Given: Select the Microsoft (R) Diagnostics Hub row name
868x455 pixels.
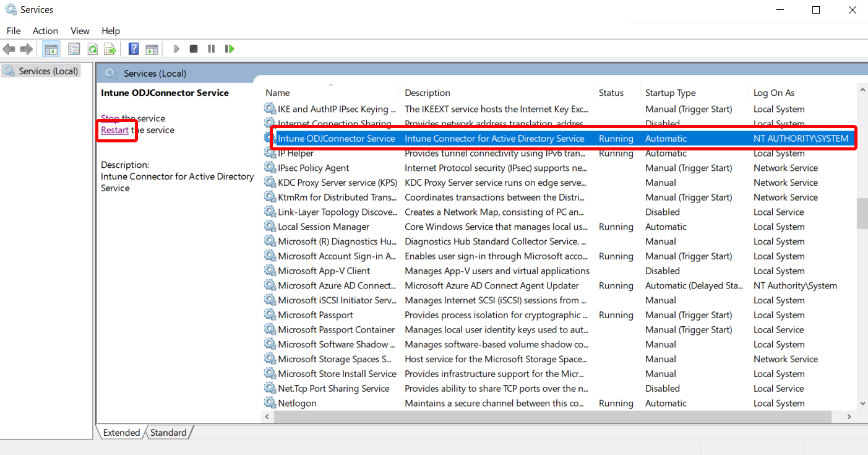Looking at the screenshot, I should [337, 241].
